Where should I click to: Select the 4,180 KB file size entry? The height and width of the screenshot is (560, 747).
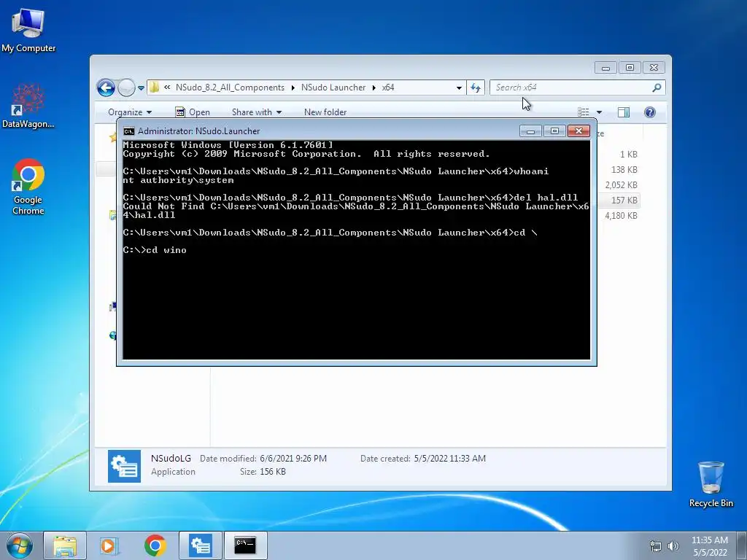coord(622,215)
